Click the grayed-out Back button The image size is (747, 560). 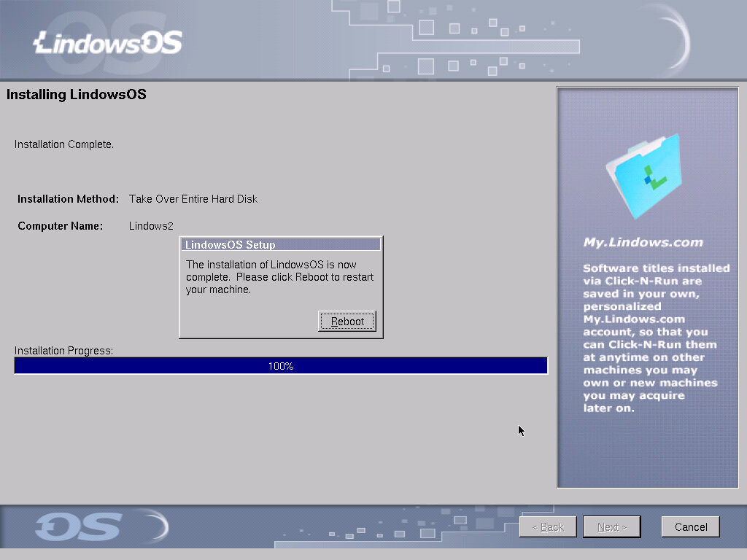point(548,527)
